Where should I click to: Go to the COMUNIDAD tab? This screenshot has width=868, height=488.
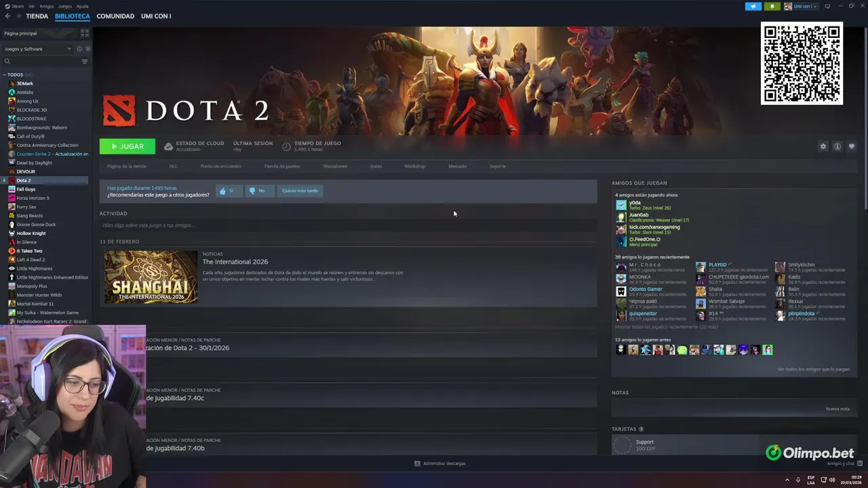pyautogui.click(x=115, y=16)
